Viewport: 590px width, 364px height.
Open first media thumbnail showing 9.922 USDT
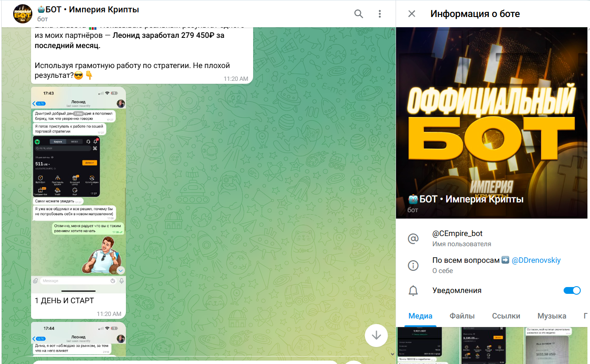click(428, 345)
